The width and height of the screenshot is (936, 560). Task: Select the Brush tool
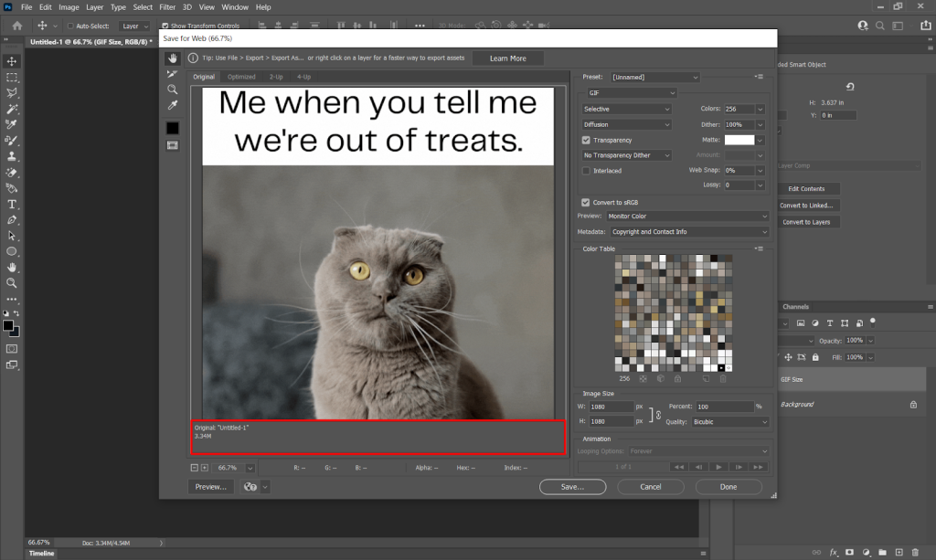pos(11,141)
